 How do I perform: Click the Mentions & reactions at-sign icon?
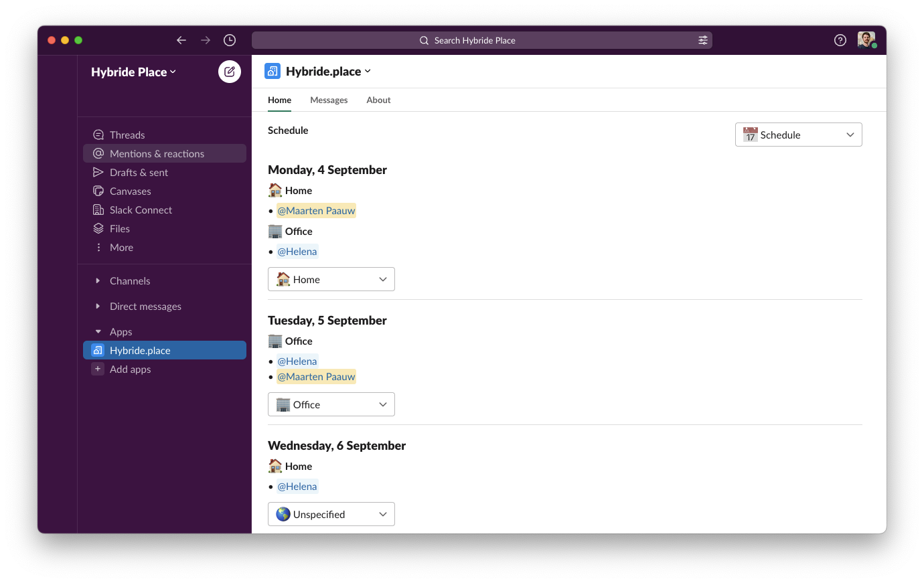98,153
